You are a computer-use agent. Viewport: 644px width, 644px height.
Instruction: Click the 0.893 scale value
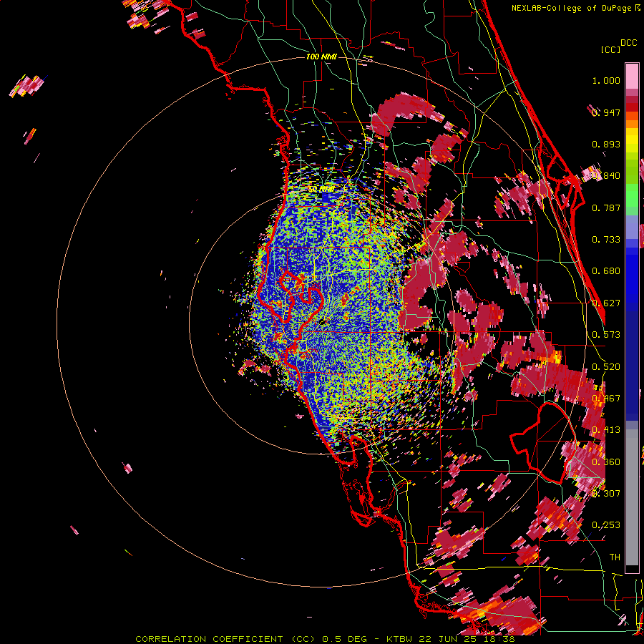tap(606, 144)
